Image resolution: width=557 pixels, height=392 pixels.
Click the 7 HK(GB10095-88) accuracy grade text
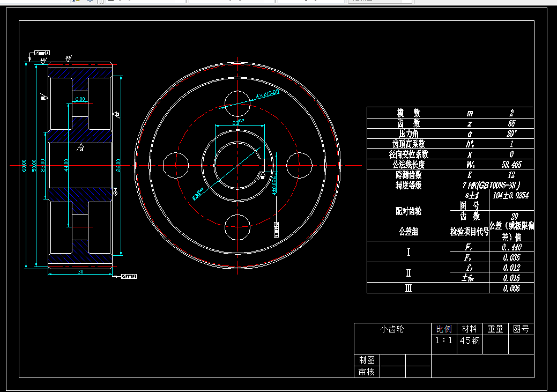pyautogui.click(x=492, y=185)
